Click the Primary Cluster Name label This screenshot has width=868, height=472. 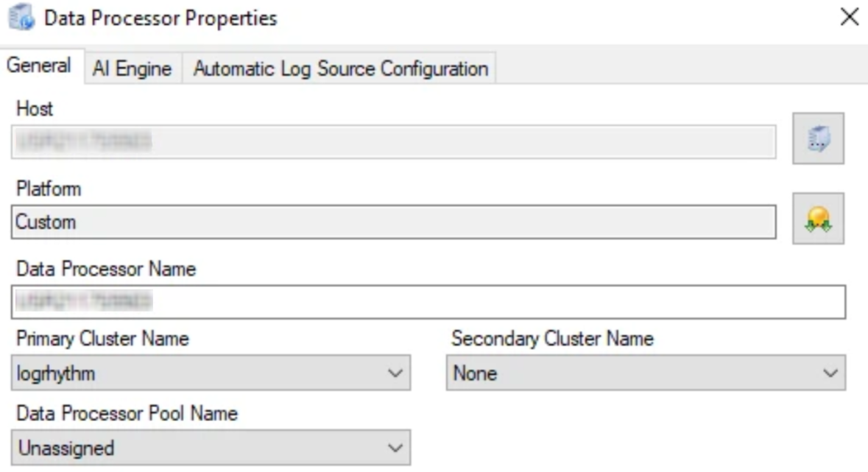102,339
